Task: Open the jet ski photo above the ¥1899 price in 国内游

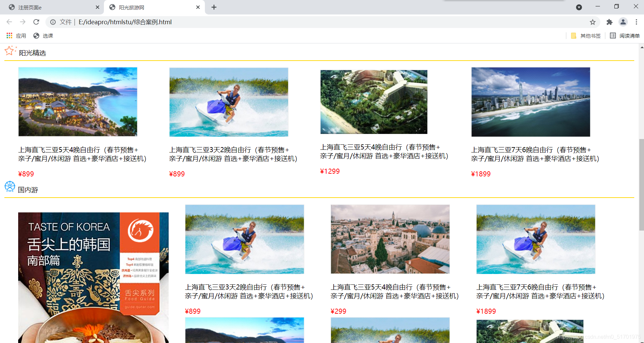Action: 536,239
